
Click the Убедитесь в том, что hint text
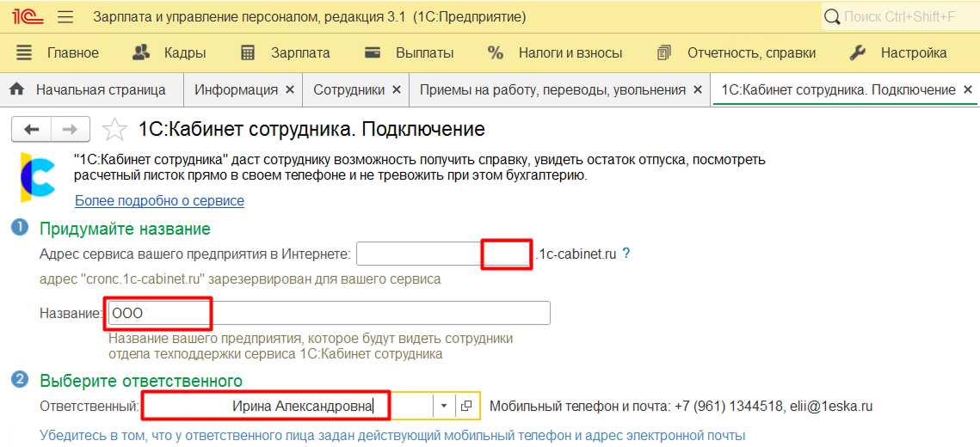click(x=392, y=434)
